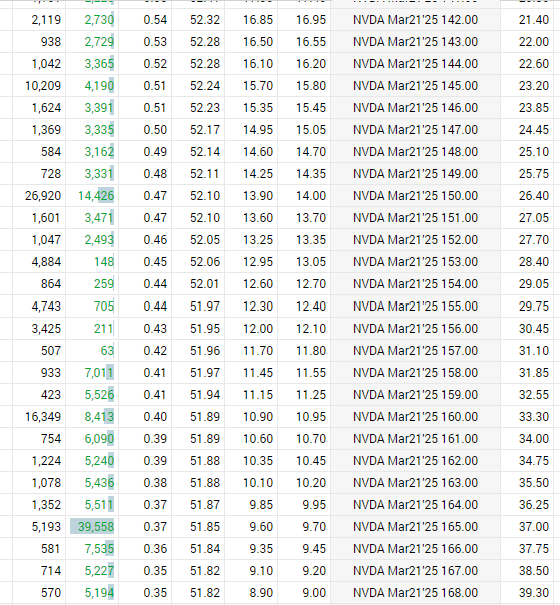Screen dimensions: 560x605
Task: Select the NVDA Mar21'25 160.00 contract cell
Action: point(415,417)
